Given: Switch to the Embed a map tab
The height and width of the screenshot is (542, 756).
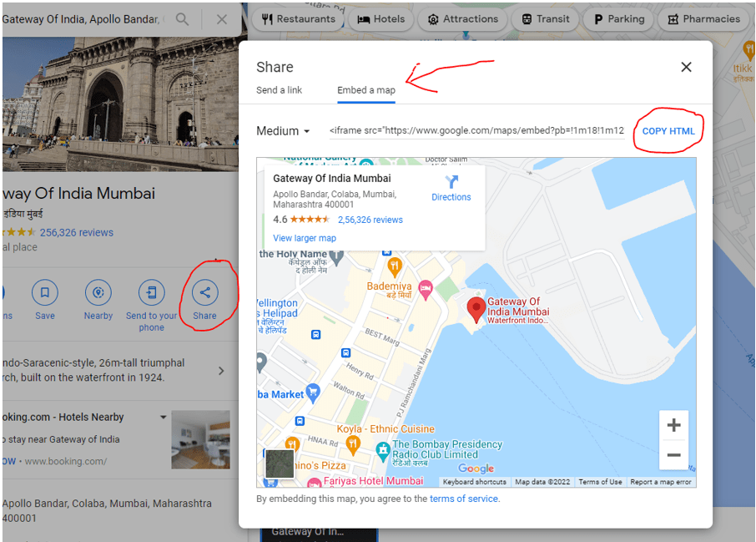Looking at the screenshot, I should click(365, 90).
